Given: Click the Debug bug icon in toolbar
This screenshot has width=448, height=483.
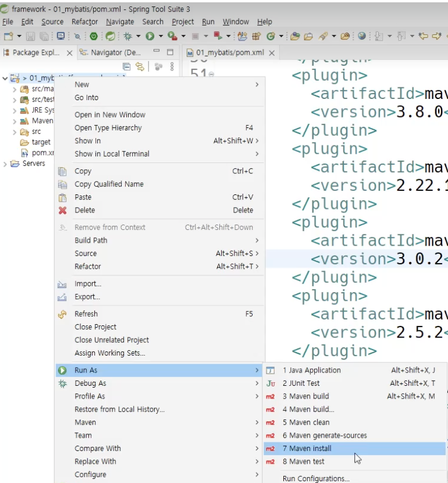Looking at the screenshot, I should (127, 36).
